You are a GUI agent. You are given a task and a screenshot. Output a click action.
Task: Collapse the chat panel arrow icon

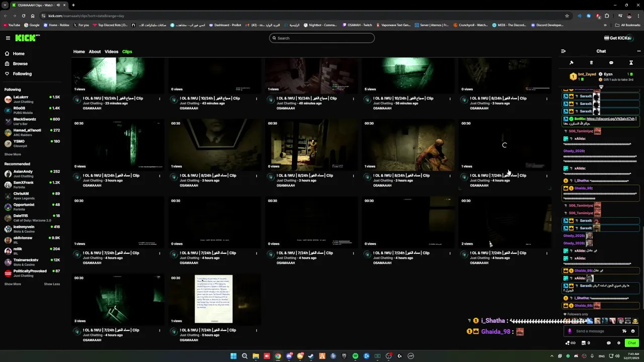[x=563, y=51]
